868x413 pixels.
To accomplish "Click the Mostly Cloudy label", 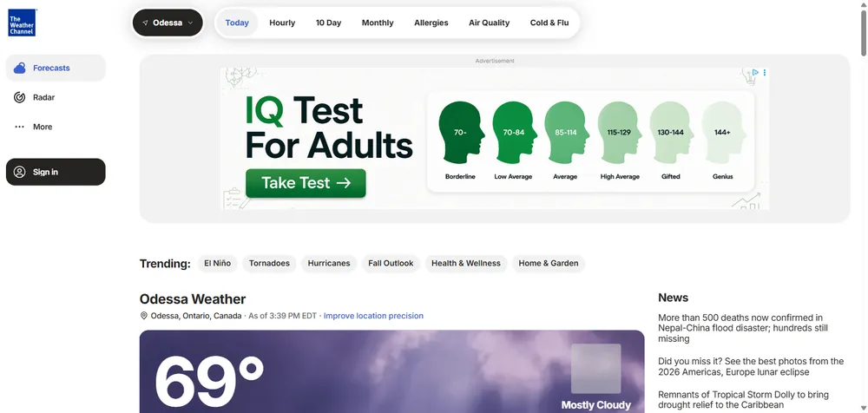I will coord(596,405).
